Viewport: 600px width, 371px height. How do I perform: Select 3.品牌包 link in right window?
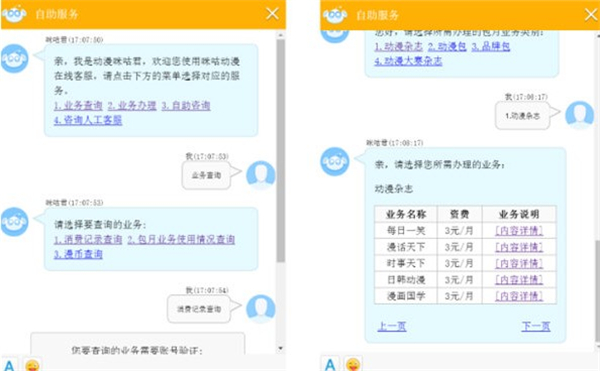pyautogui.click(x=491, y=46)
